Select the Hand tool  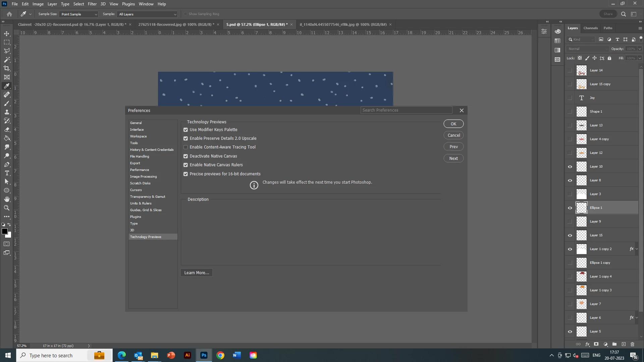click(x=7, y=199)
